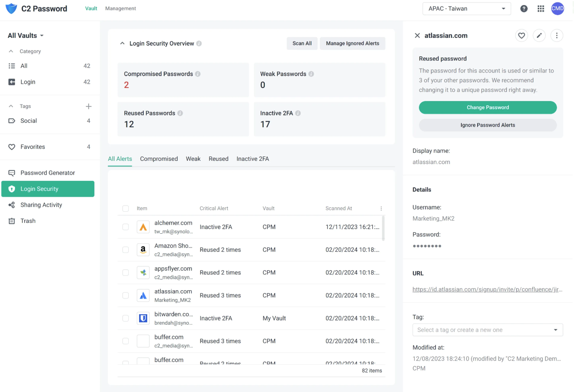
Task: Open the Compromised Passwords card
Action: click(183, 80)
